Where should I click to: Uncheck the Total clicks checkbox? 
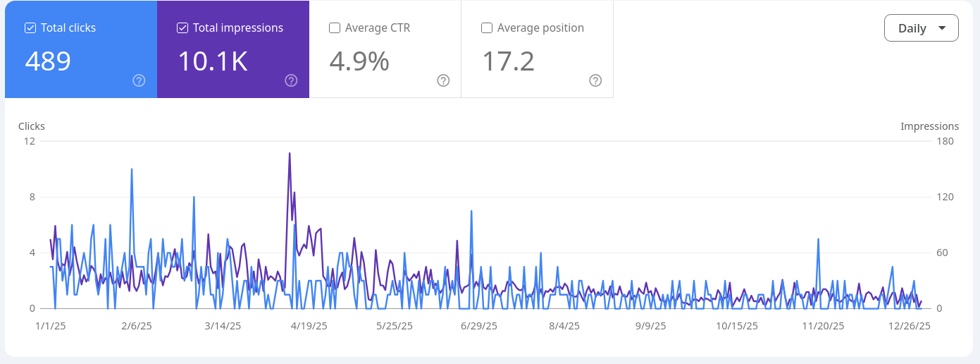(x=30, y=28)
